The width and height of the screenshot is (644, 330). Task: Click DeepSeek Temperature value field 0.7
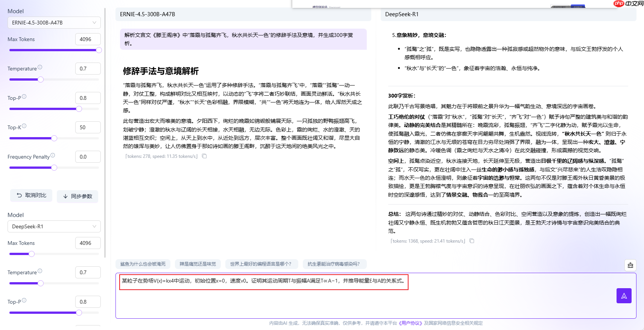tap(88, 272)
